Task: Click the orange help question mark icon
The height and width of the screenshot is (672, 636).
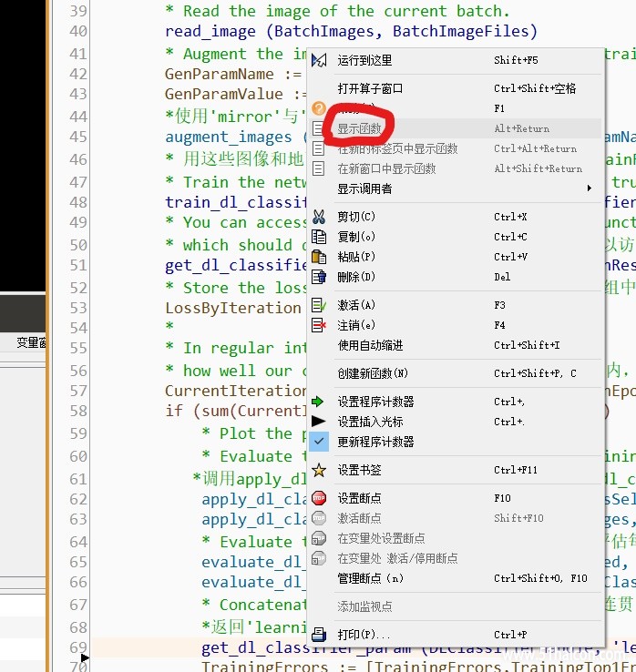Action: 319,108
